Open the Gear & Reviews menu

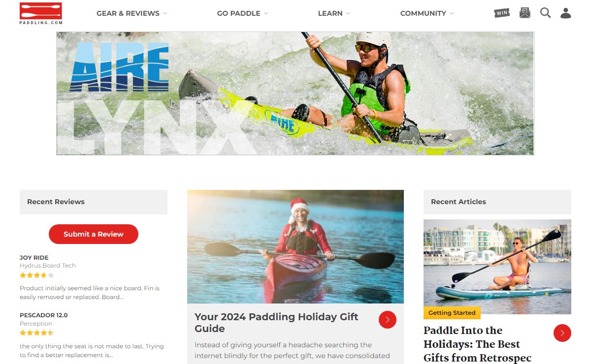(x=128, y=13)
